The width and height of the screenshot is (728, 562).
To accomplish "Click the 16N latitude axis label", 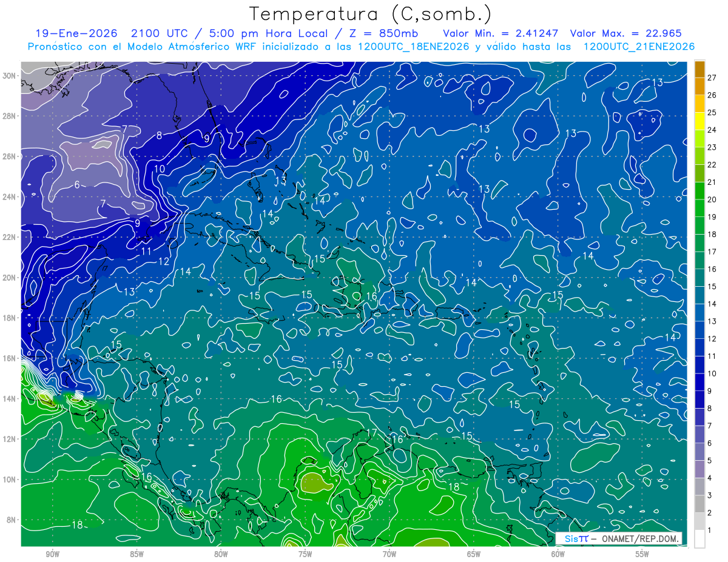I will 9,358.
